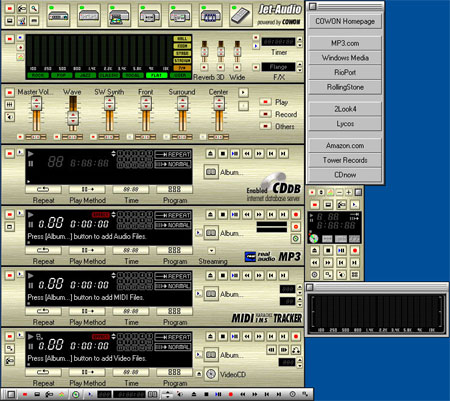Click the VideoCD disc icon
The width and height of the screenshot is (450, 401).
(211, 374)
